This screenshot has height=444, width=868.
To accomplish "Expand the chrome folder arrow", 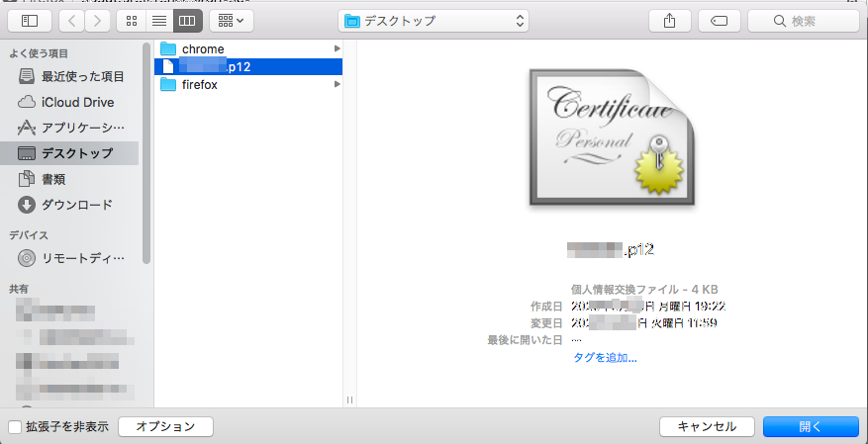I will point(338,48).
